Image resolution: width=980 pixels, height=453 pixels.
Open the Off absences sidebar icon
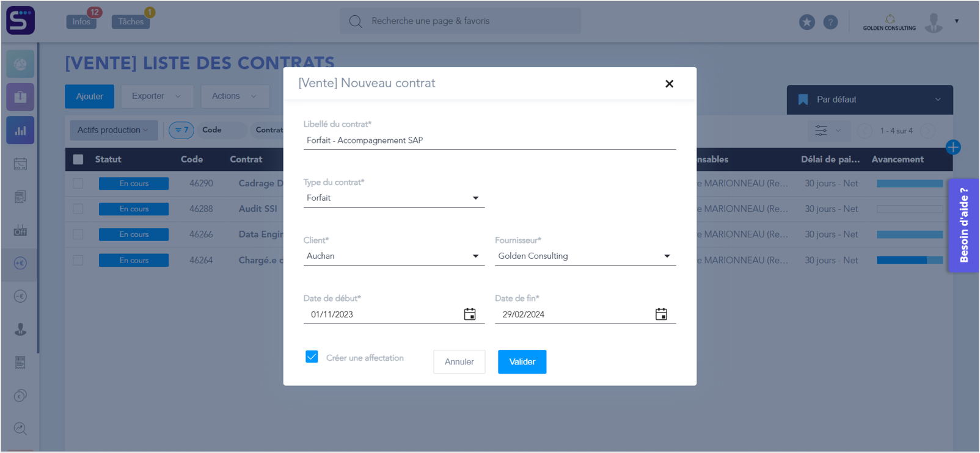[20, 230]
